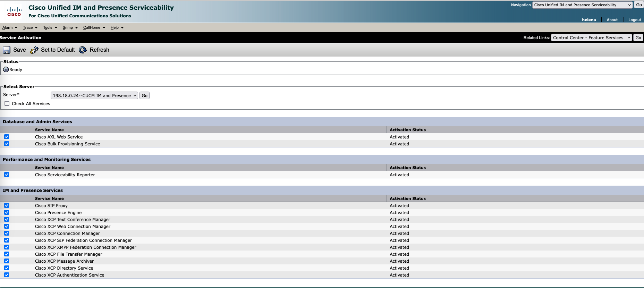The image size is (644, 288).
Task: Deselect Cisco Serviceability Reporter checkbox
Action: (x=7, y=175)
